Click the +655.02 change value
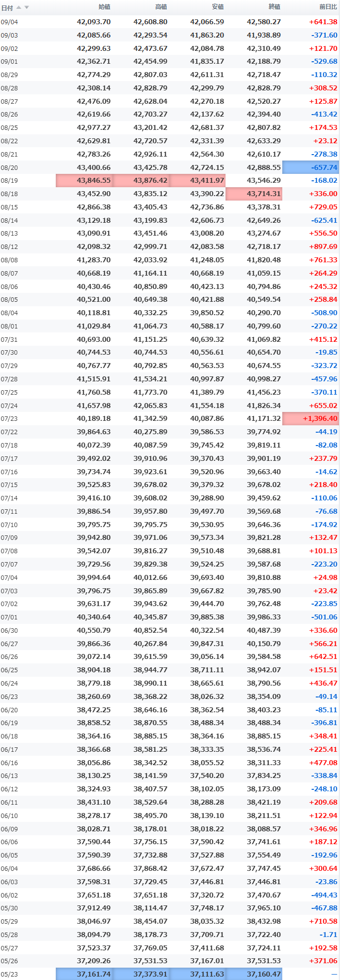The width and height of the screenshot is (340, 980). tap(323, 406)
